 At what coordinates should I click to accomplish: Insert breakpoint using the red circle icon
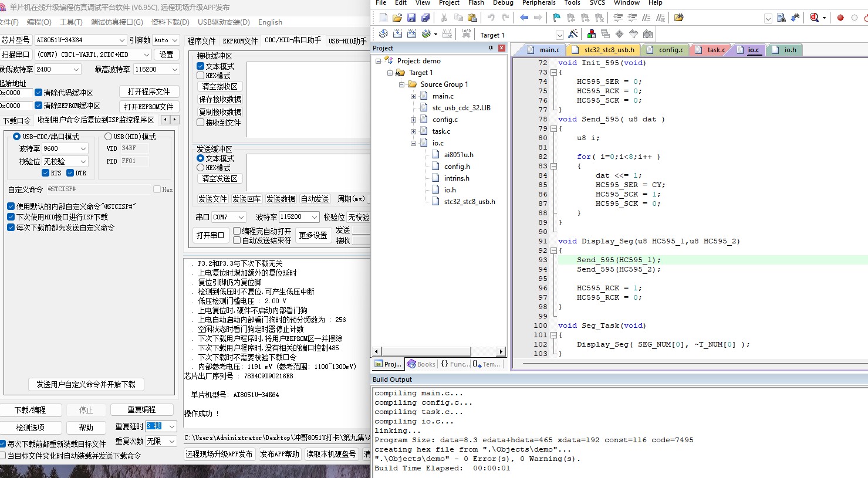click(x=840, y=18)
